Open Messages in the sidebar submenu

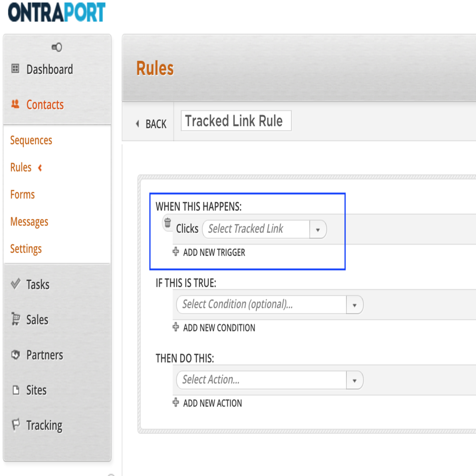[29, 222]
